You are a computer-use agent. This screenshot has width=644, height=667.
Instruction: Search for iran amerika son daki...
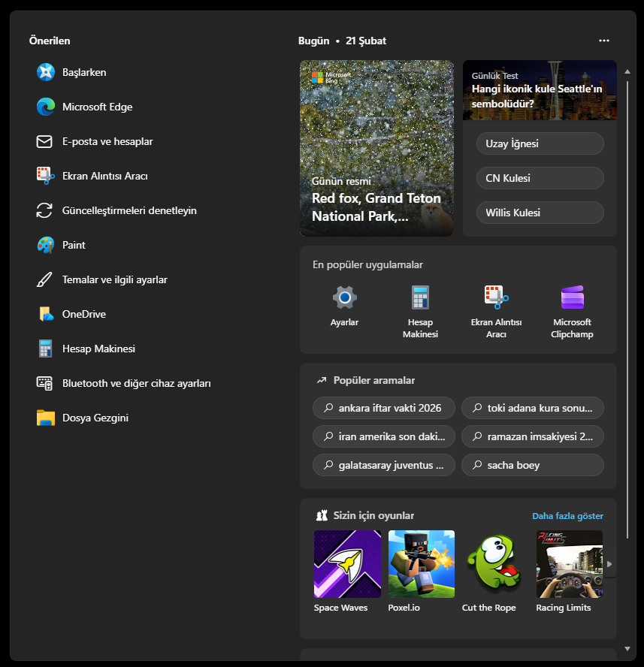384,436
